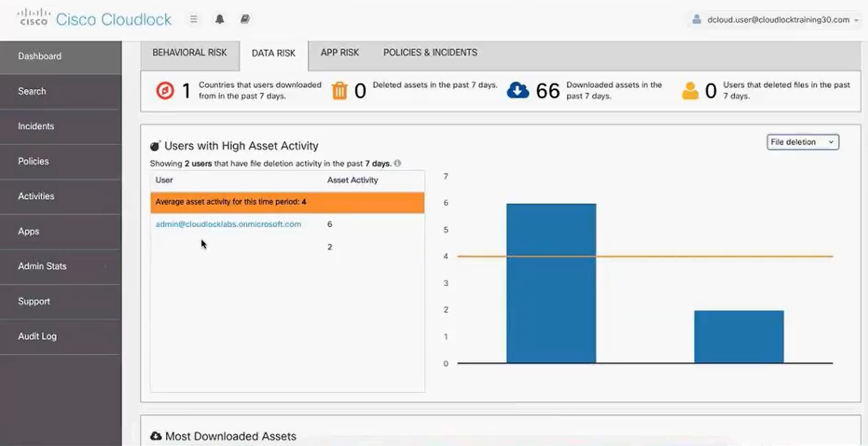Click the cloud icon beside Most Downloaded Assets
The width and height of the screenshot is (868, 446).
156,436
